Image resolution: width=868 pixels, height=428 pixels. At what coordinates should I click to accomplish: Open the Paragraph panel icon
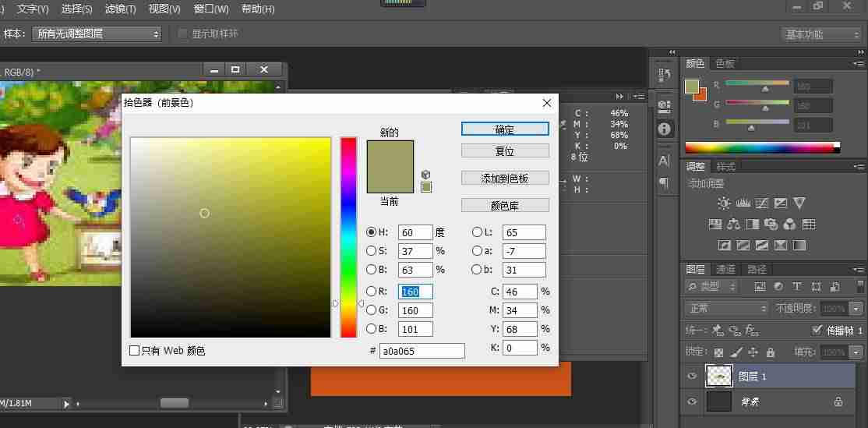tap(665, 182)
